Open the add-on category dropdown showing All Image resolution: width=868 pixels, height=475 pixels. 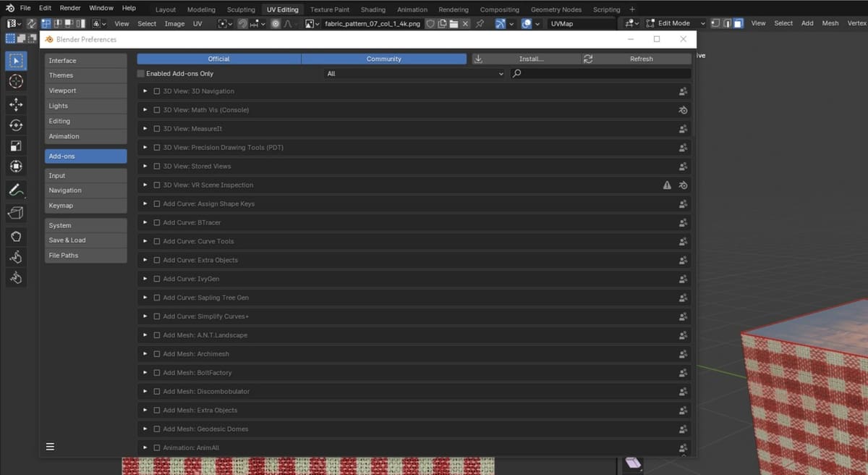click(x=414, y=73)
